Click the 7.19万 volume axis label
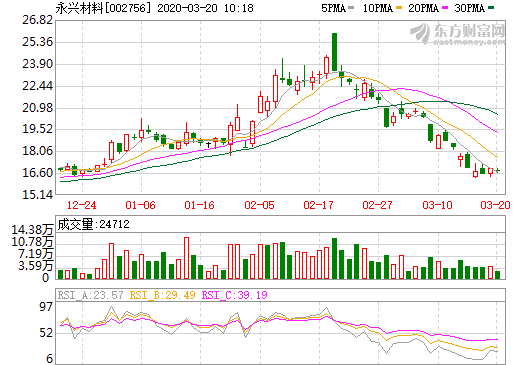This screenshot has height=365, width=520. (35, 254)
